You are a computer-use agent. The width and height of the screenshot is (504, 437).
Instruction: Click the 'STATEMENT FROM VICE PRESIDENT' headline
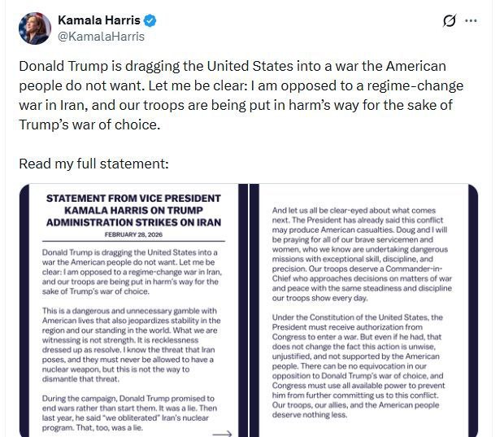click(133, 199)
